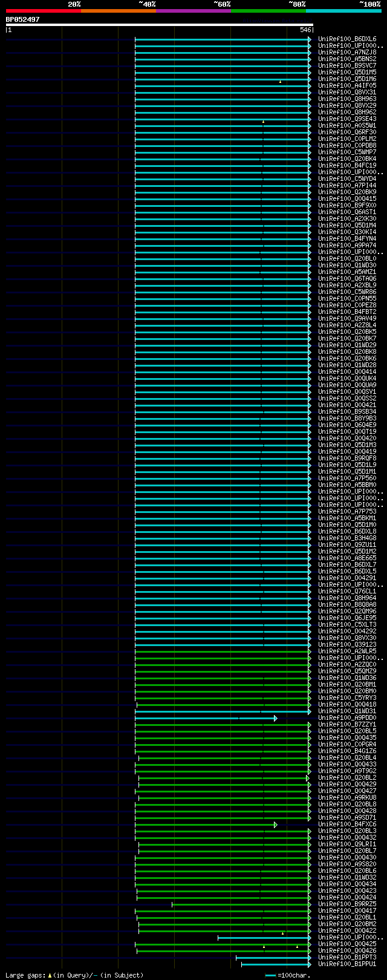The width and height of the screenshot is (387, 980).
Task: Select the UniRef100_Q6TAQ6 label
Action: click(347, 279)
